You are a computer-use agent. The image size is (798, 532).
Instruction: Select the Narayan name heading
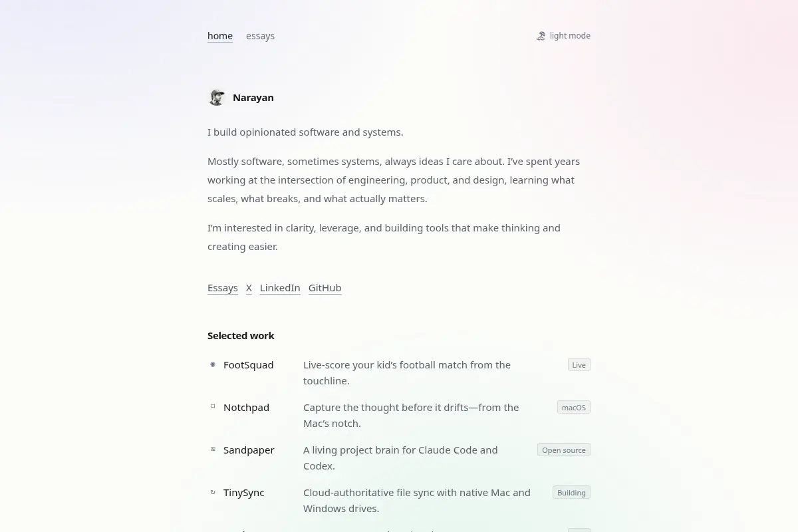pyautogui.click(x=253, y=97)
